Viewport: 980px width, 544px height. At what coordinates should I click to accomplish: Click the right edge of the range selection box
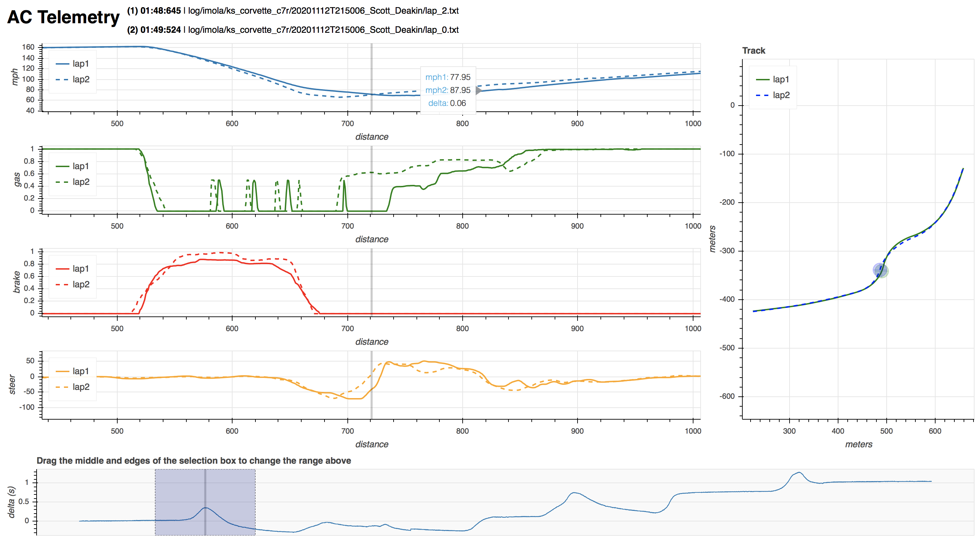coord(255,502)
